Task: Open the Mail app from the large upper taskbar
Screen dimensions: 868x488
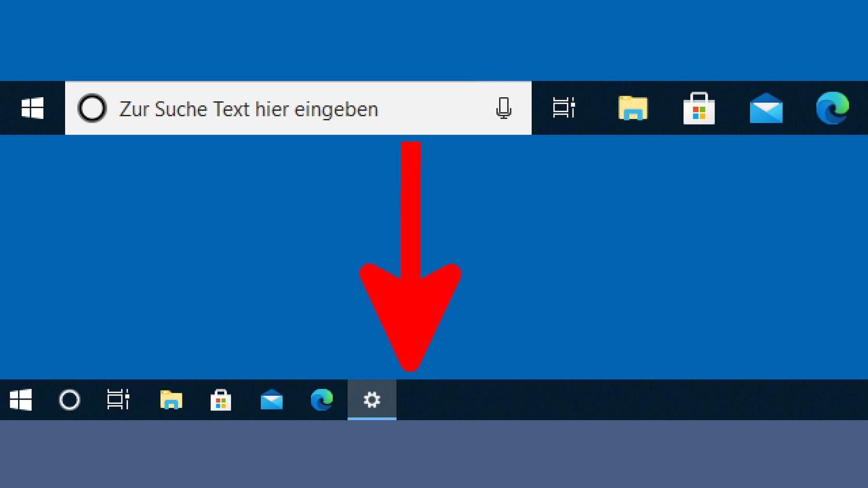Action: point(766,108)
